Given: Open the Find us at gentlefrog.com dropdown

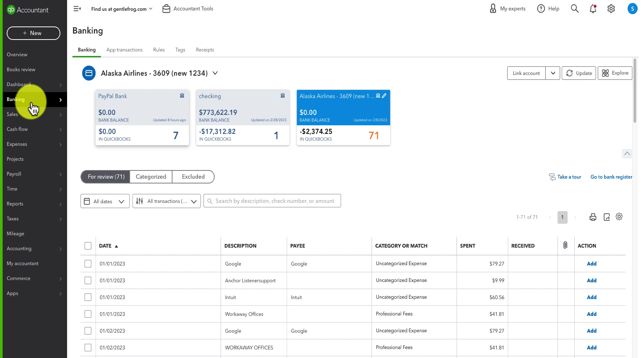Looking at the screenshot, I should [x=122, y=9].
